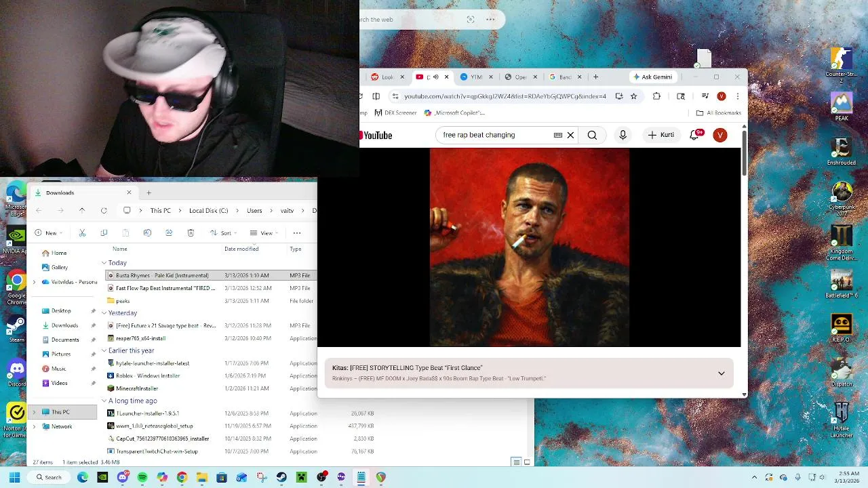Add a new File Explorer tab

[x=149, y=192]
